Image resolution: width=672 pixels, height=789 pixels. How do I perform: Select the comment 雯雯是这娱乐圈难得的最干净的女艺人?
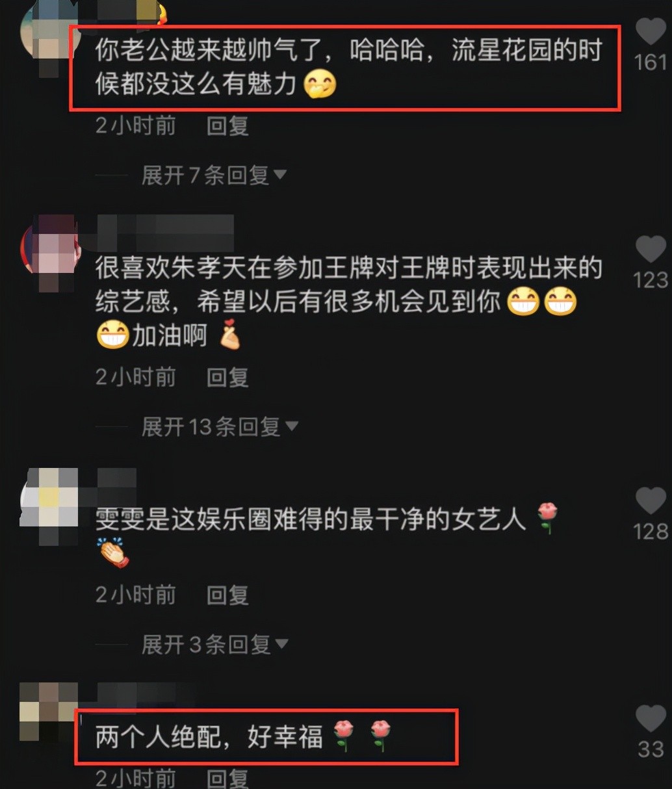[x=310, y=519]
